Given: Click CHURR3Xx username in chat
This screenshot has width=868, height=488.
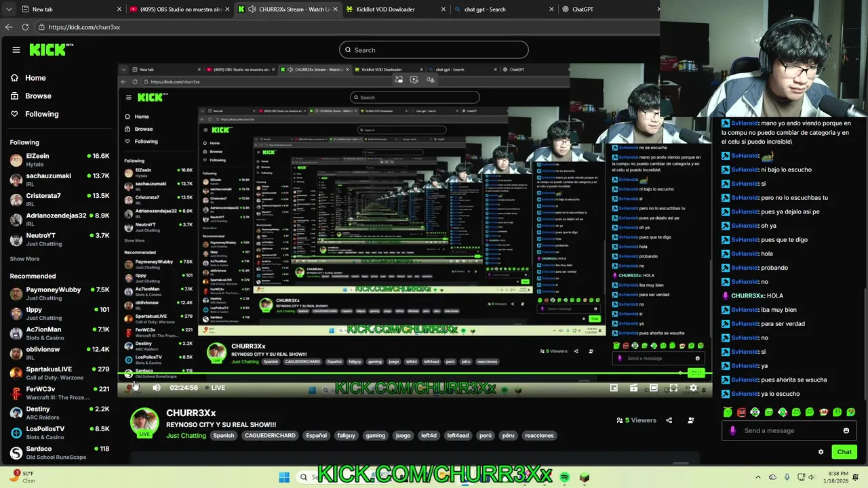Looking at the screenshot, I should click(747, 296).
